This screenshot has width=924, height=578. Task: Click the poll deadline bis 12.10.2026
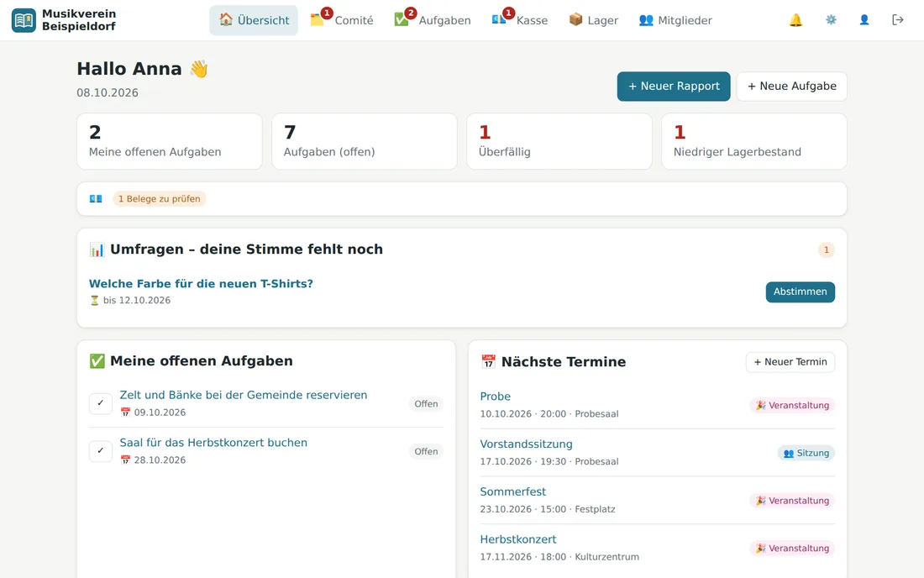pos(130,301)
